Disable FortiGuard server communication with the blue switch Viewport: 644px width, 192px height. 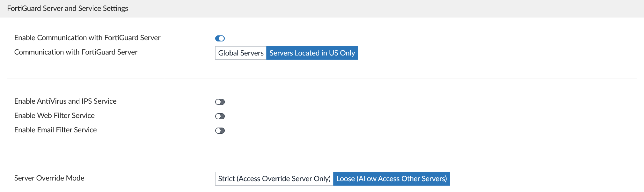pyautogui.click(x=220, y=38)
